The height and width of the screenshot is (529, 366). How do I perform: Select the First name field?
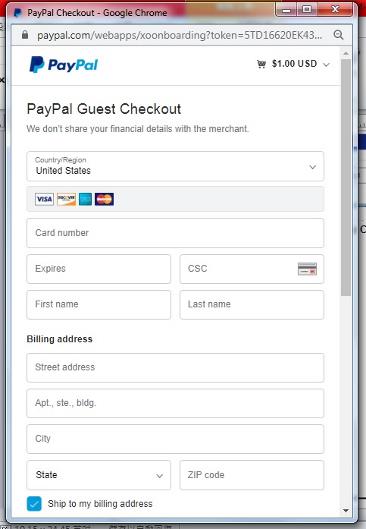98,305
